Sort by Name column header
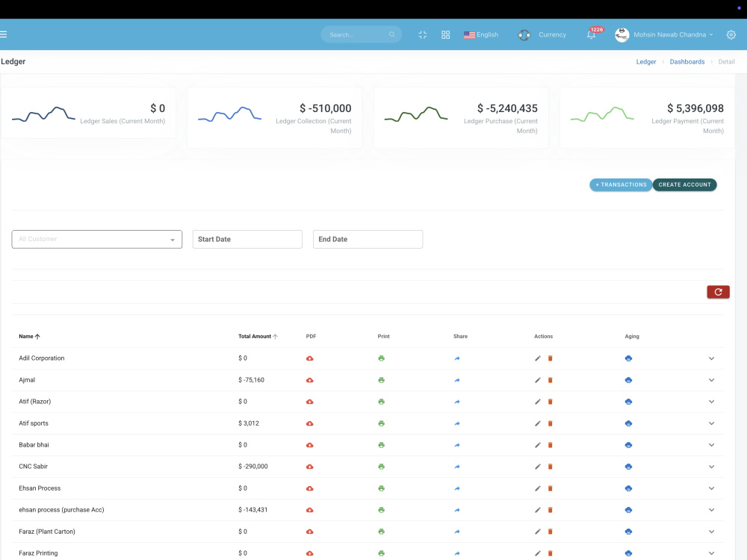747x560 pixels. point(30,336)
